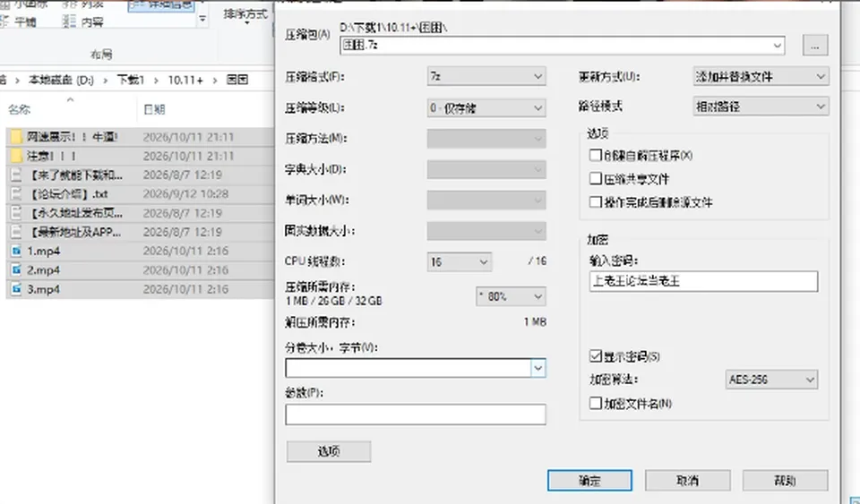
Task: Select 【论坛介绍】.txt file name
Action: tap(68, 194)
